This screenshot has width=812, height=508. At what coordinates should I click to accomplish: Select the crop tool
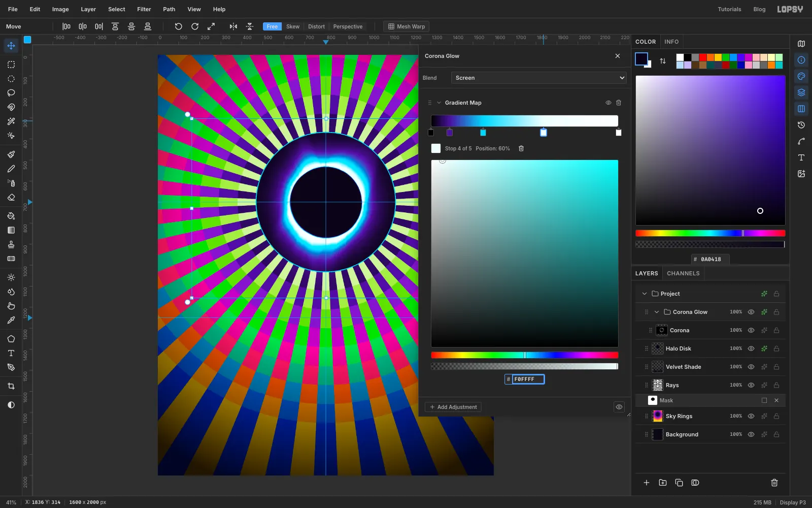11,386
